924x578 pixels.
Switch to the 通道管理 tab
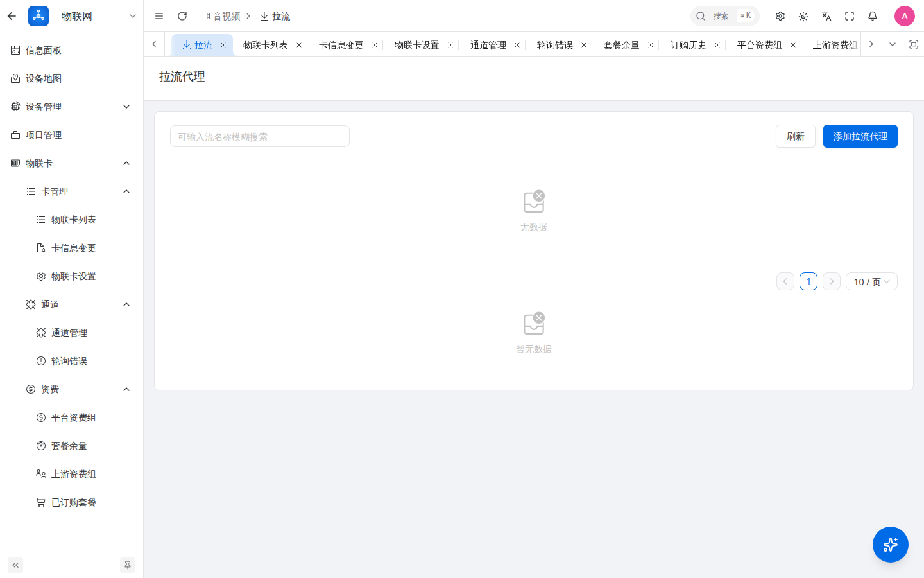click(x=488, y=45)
